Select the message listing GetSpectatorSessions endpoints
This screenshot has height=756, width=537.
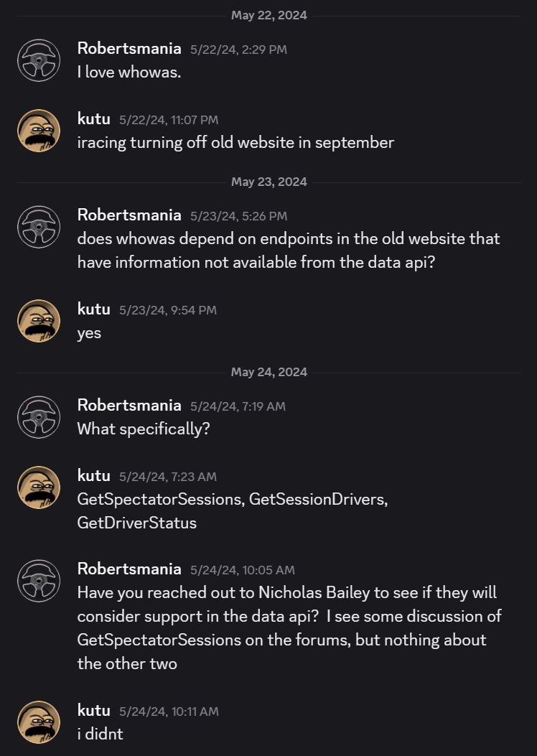[233, 510]
